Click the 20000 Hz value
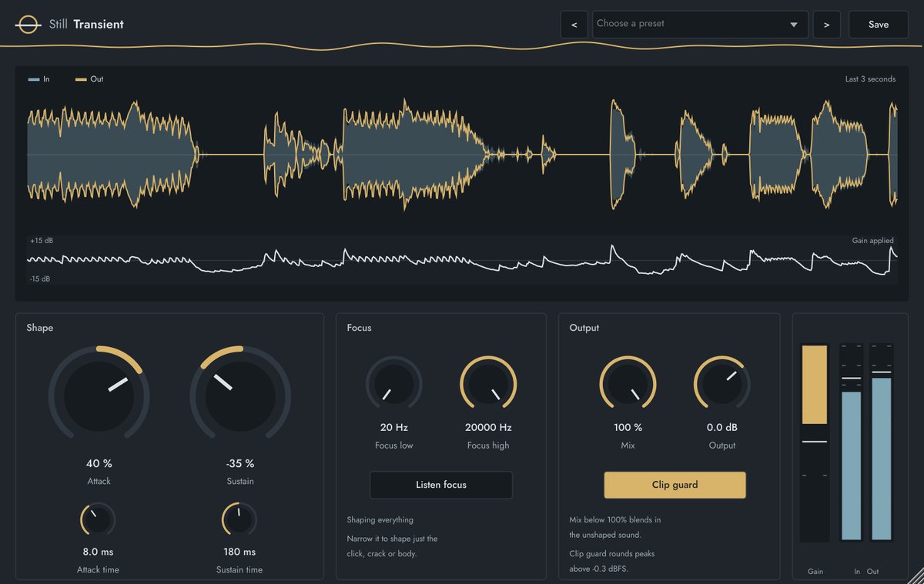This screenshot has height=584, width=924. click(x=488, y=427)
